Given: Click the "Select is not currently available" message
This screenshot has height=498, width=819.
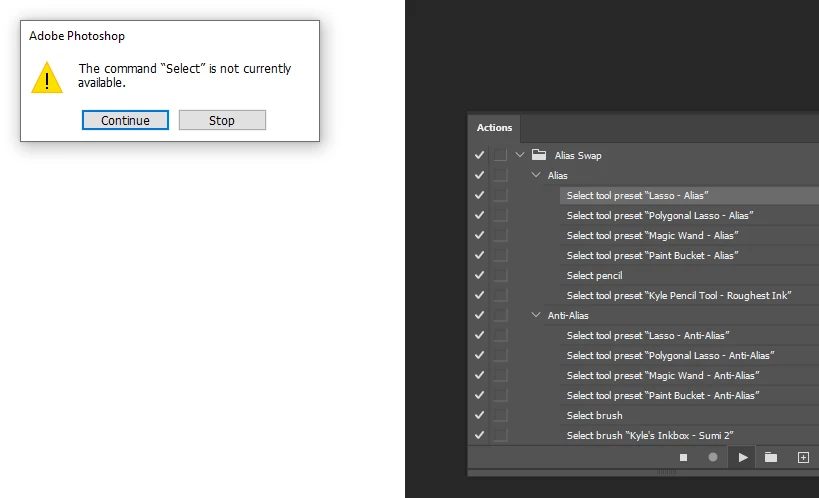Looking at the screenshot, I should [185, 75].
